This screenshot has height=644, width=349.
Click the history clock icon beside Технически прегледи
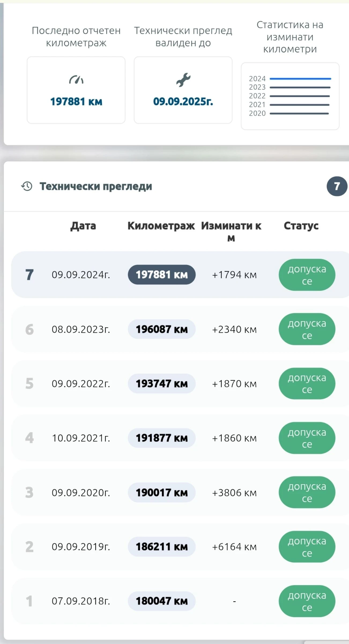[27, 186]
